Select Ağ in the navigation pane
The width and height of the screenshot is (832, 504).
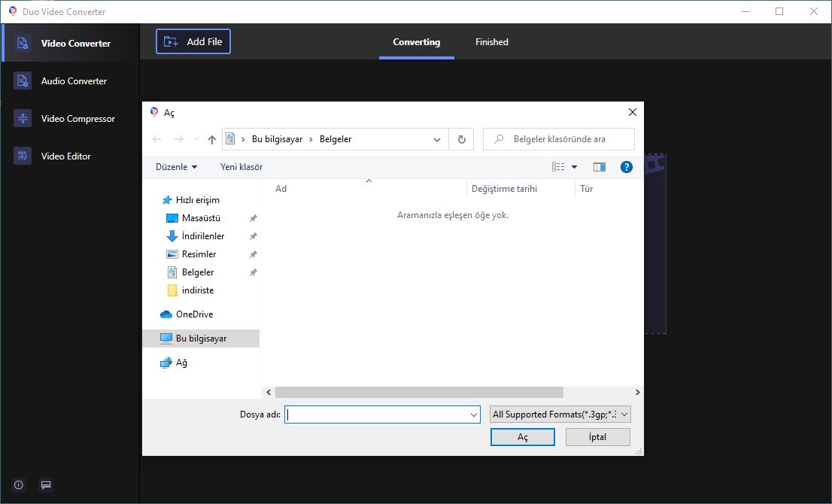coord(181,363)
